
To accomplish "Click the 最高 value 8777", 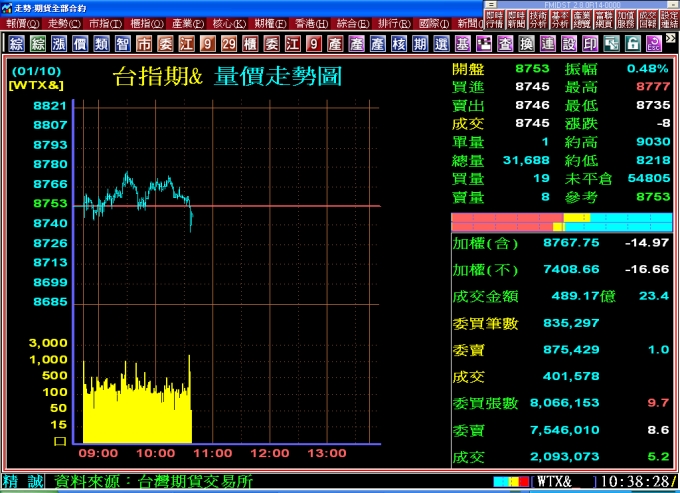I will tap(653, 87).
